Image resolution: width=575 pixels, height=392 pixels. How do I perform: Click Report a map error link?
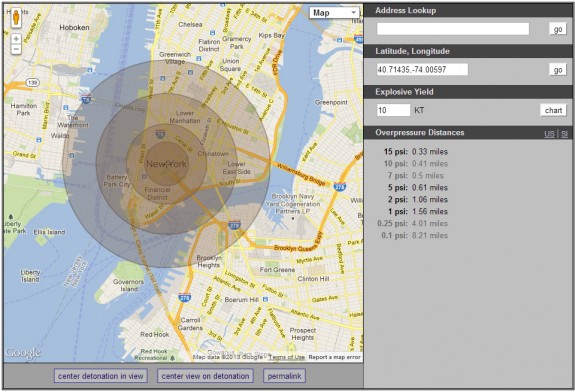point(334,357)
